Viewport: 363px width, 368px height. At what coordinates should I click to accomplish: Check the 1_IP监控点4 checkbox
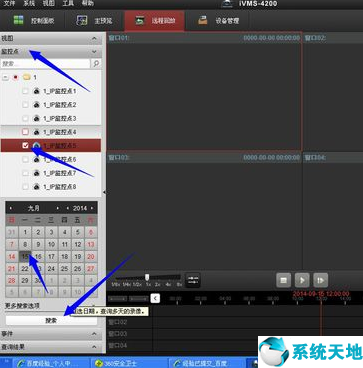tap(25, 132)
